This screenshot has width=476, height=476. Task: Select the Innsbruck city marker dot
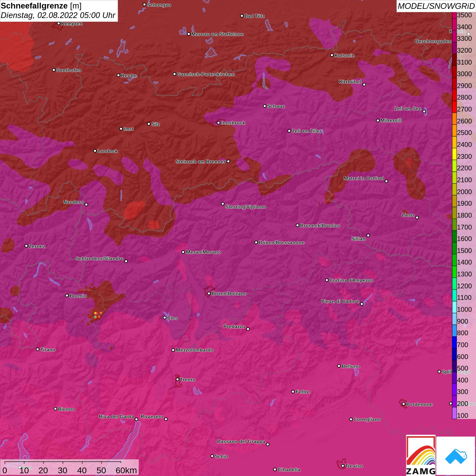tap(218, 123)
